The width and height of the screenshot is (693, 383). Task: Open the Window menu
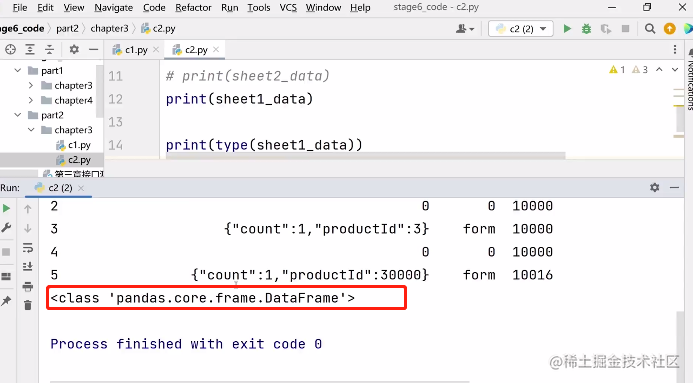click(x=323, y=8)
